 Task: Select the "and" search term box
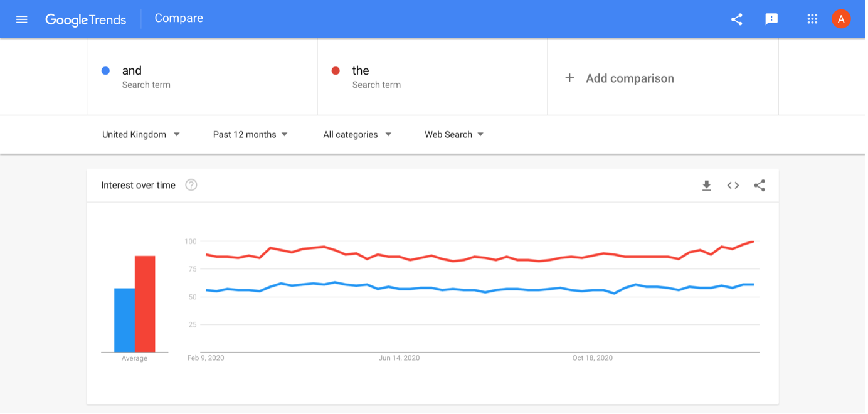click(x=203, y=77)
